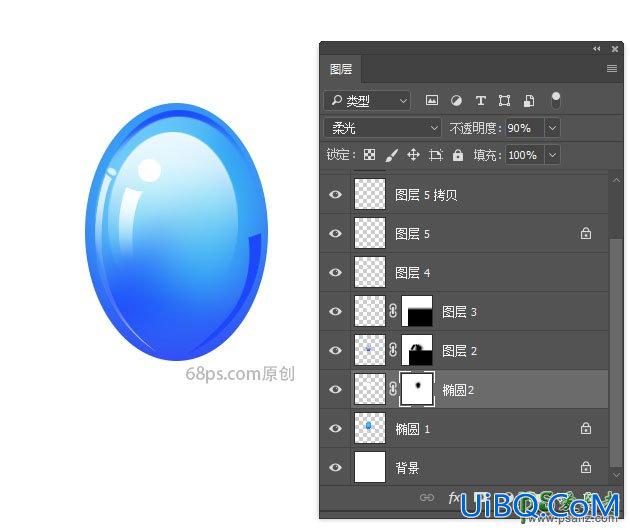
Task: Expand the opacity slider arrow
Action: pos(552,128)
